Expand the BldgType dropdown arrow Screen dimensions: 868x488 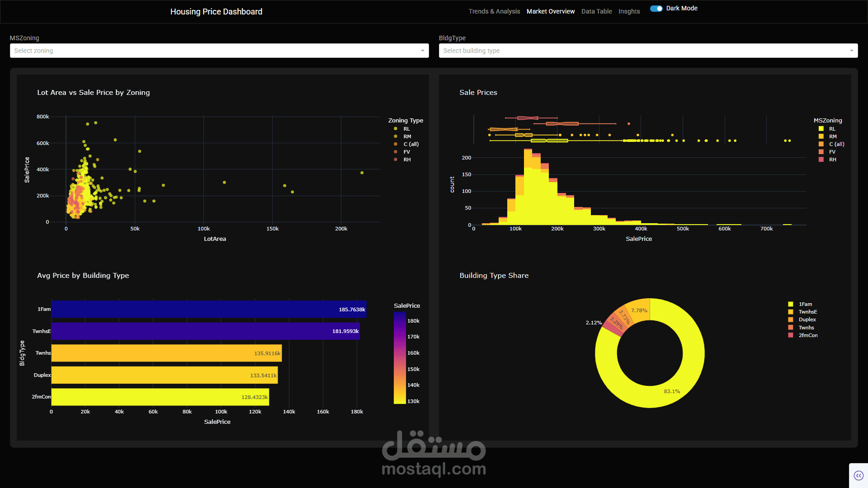click(851, 51)
